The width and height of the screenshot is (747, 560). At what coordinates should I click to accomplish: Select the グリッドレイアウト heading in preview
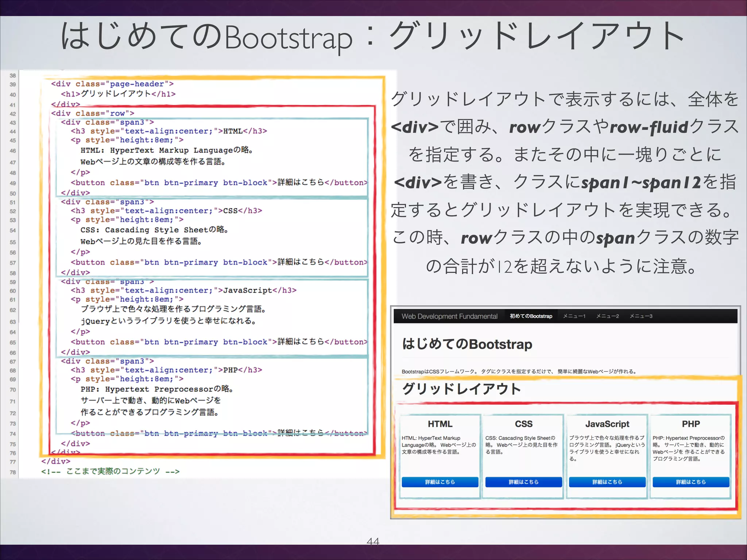(x=461, y=389)
